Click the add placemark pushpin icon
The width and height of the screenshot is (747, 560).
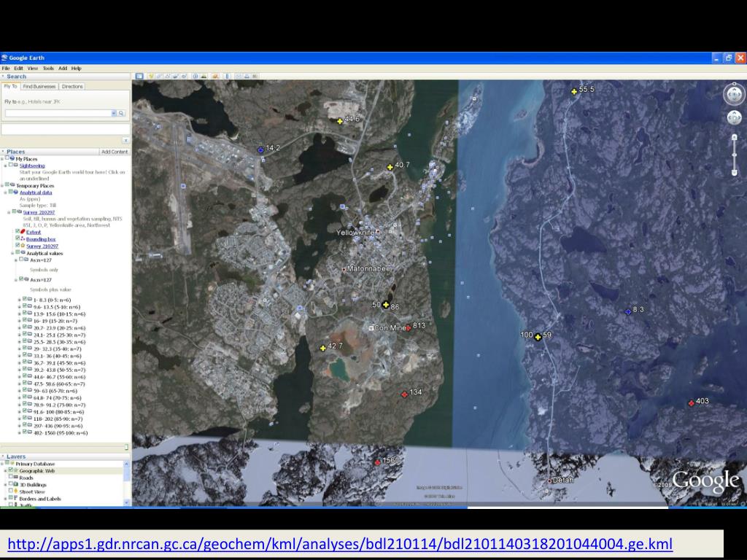point(151,76)
